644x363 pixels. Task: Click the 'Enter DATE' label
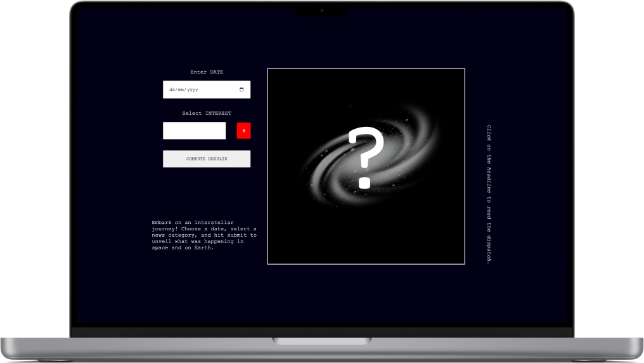(207, 72)
